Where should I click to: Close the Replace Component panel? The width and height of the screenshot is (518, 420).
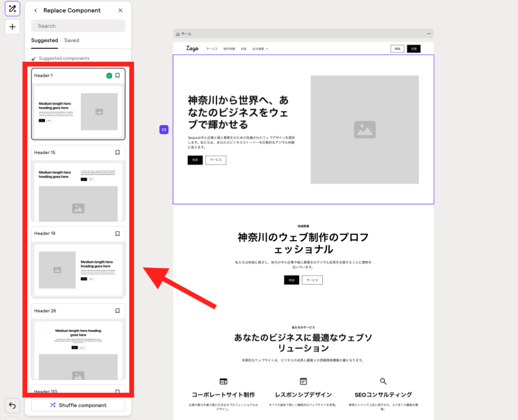(x=120, y=11)
